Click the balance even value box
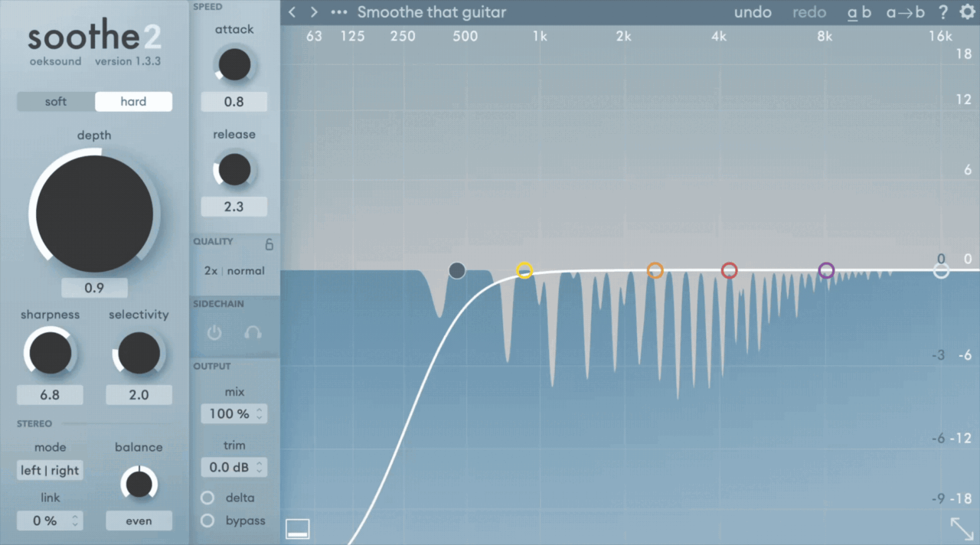This screenshot has height=545, width=980. click(x=139, y=521)
